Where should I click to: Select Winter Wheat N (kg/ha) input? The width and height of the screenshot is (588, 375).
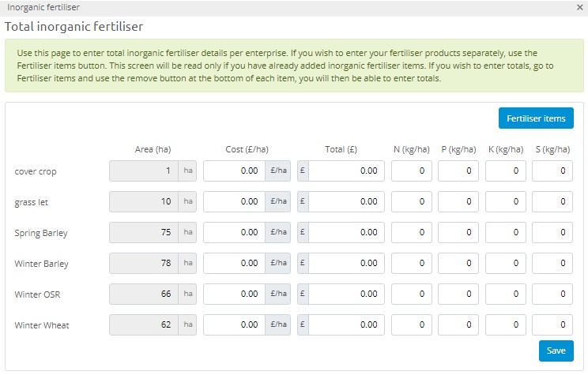pos(411,324)
